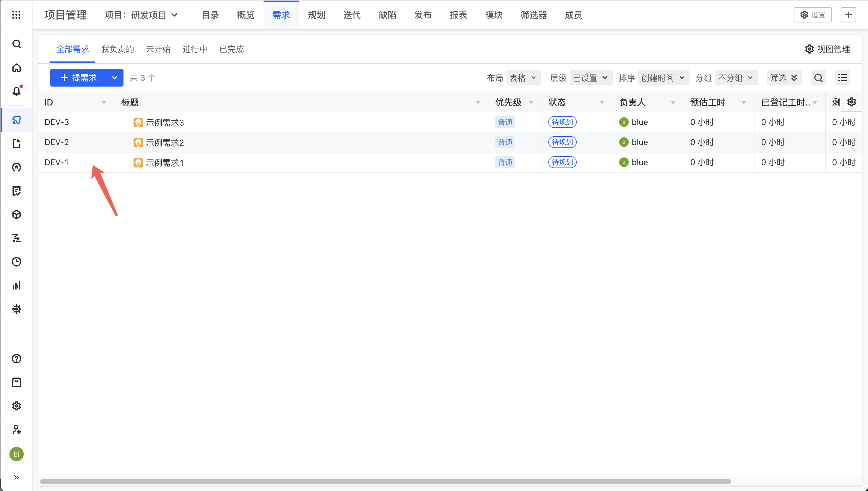Click the list view icon in toolbar

842,78
